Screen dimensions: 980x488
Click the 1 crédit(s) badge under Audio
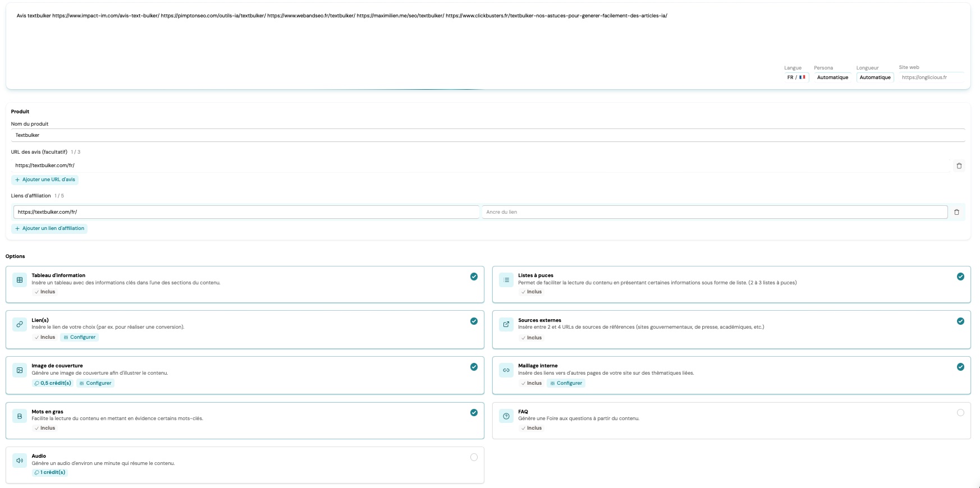pos(50,472)
